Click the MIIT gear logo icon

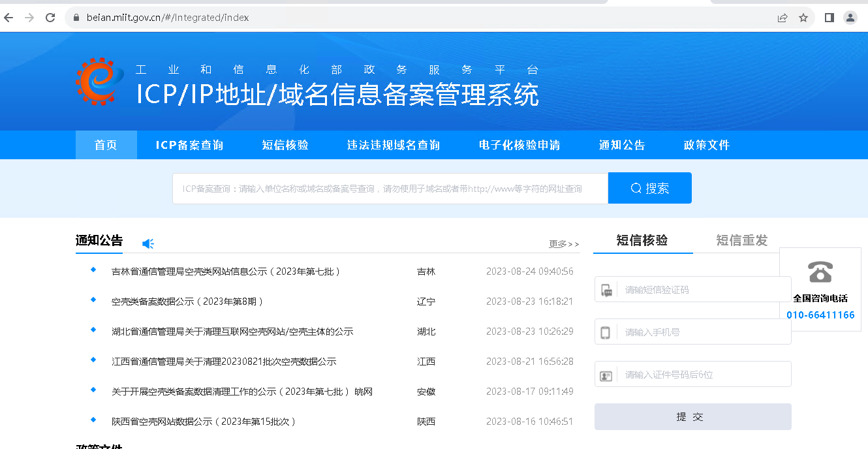[99, 82]
